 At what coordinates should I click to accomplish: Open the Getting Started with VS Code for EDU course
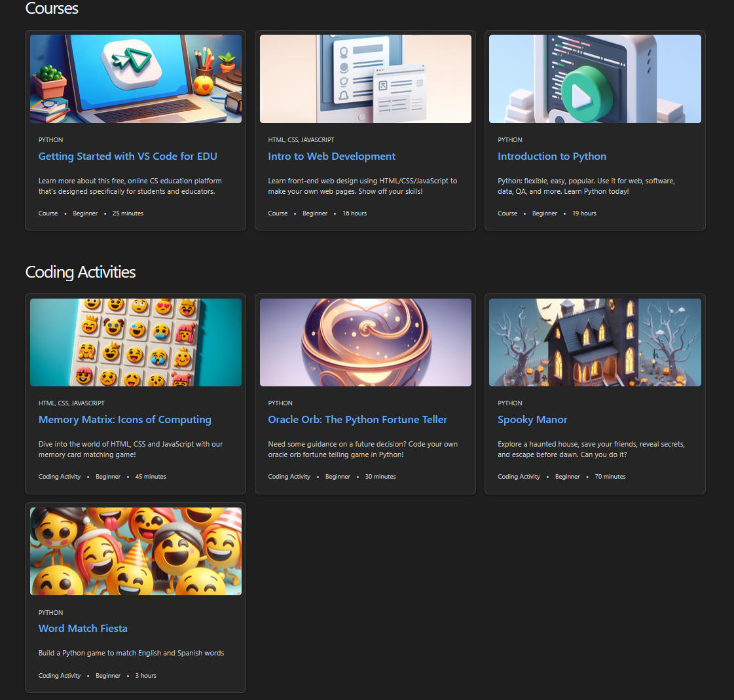point(127,156)
